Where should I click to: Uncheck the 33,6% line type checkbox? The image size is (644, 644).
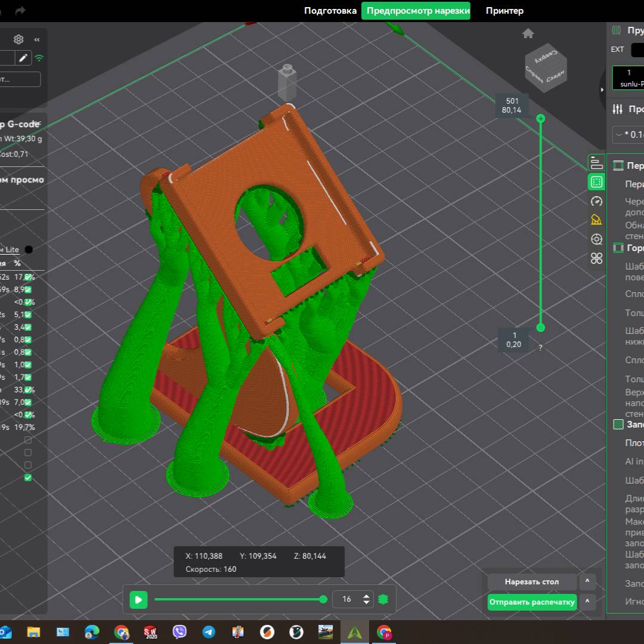point(28,390)
